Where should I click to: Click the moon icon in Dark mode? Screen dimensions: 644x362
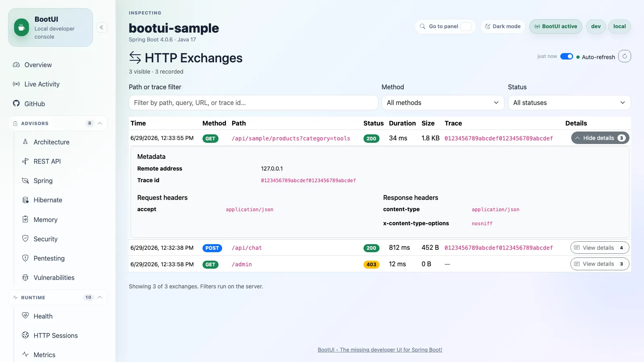488,27
